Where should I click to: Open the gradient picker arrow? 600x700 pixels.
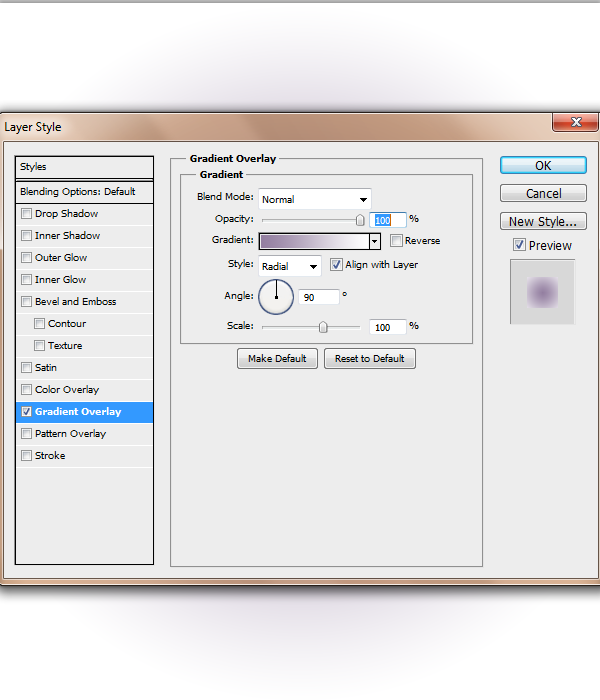pyautogui.click(x=375, y=242)
